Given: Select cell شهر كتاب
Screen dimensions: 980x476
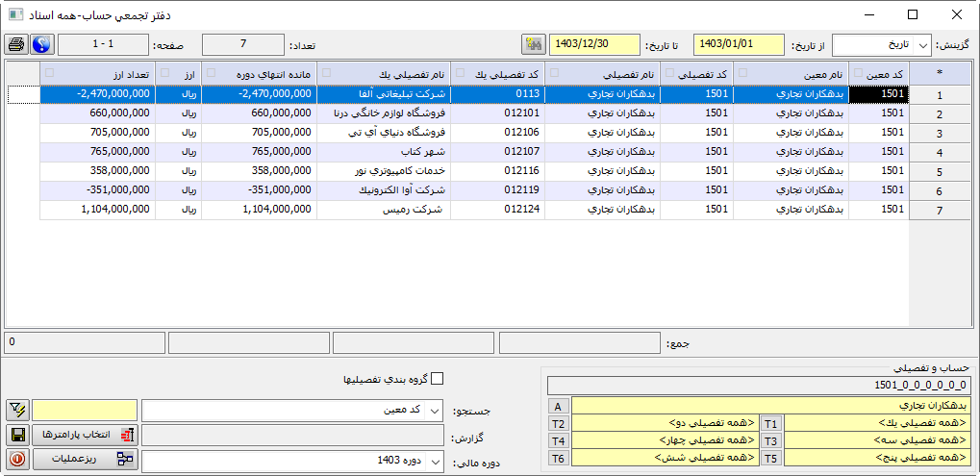Looking at the screenshot, I should pos(384,152).
